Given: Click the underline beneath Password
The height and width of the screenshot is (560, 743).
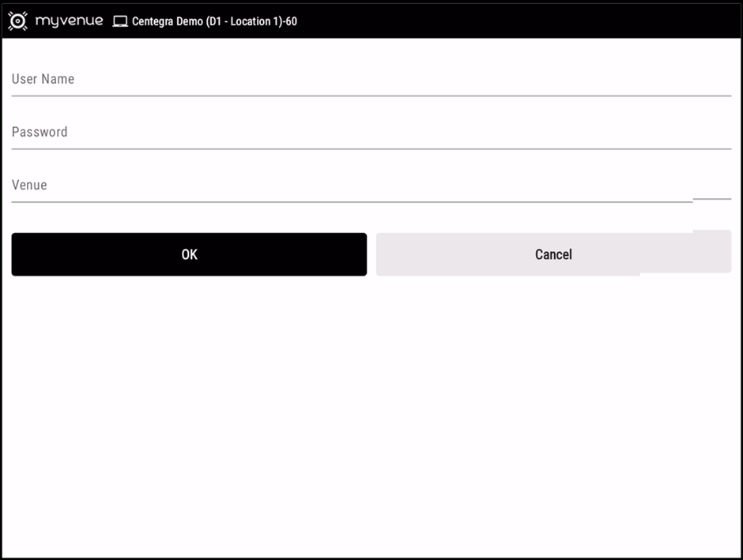Looking at the screenshot, I should tap(371, 148).
